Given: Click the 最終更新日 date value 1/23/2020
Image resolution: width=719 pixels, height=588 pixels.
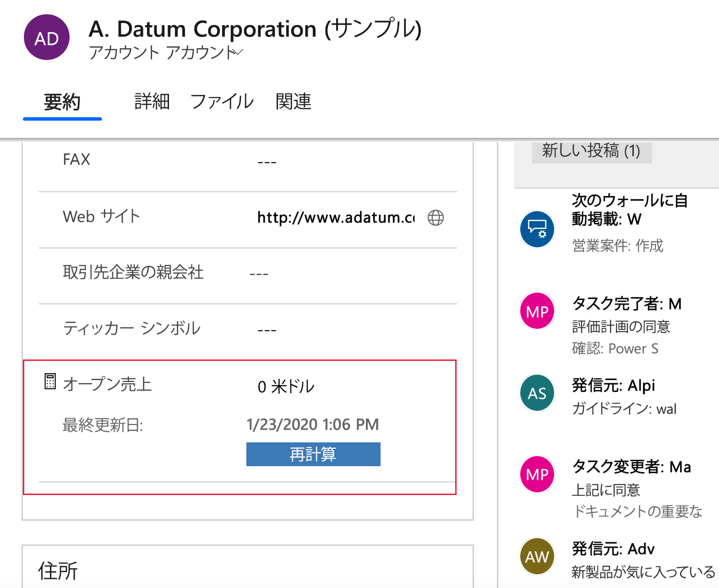Looking at the screenshot, I should click(x=313, y=425).
